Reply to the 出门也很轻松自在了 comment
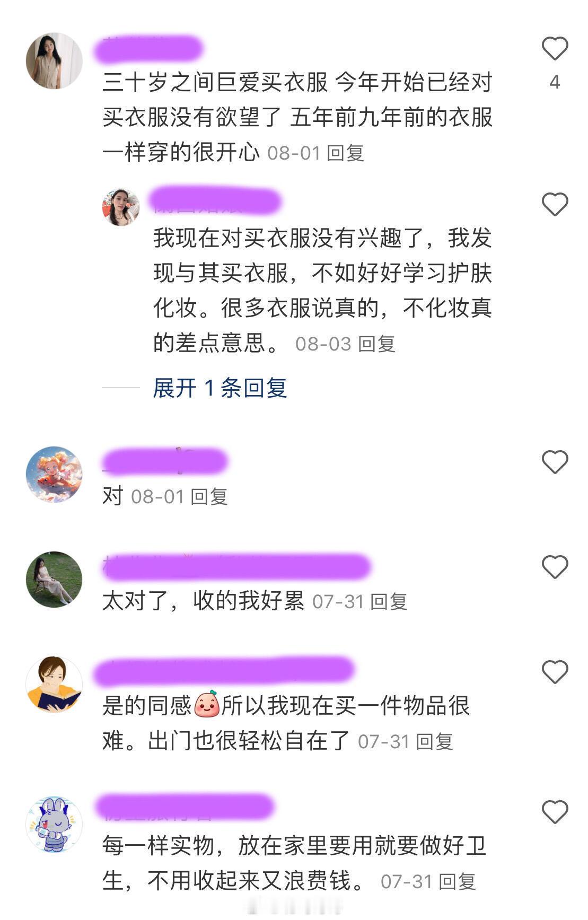The width and height of the screenshot is (588, 920). (434, 742)
